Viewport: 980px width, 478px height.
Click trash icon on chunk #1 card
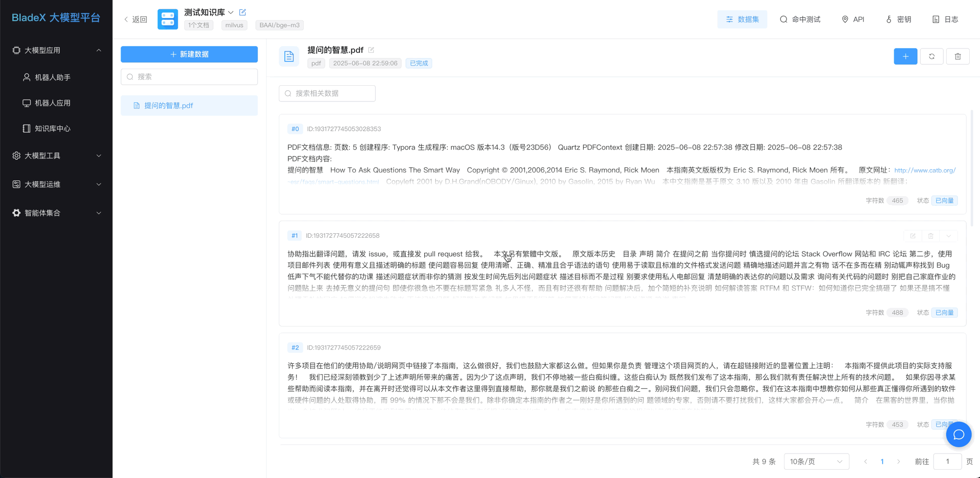pyautogui.click(x=931, y=236)
